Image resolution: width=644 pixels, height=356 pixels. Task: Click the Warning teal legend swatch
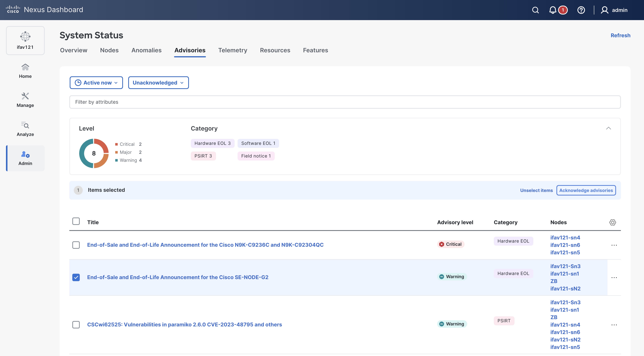[116, 160]
